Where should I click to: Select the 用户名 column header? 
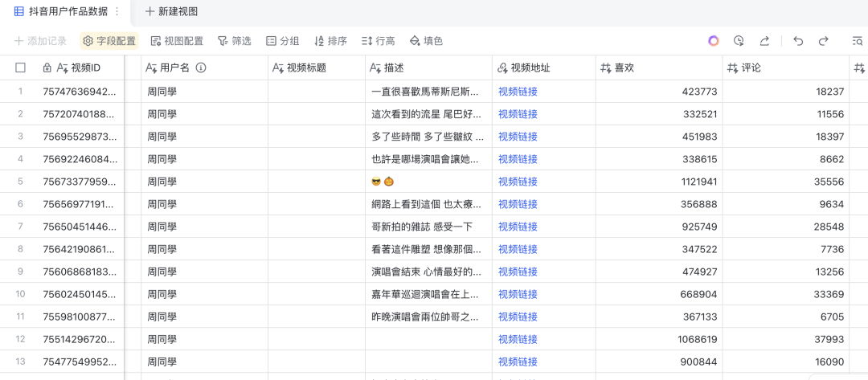(205, 67)
